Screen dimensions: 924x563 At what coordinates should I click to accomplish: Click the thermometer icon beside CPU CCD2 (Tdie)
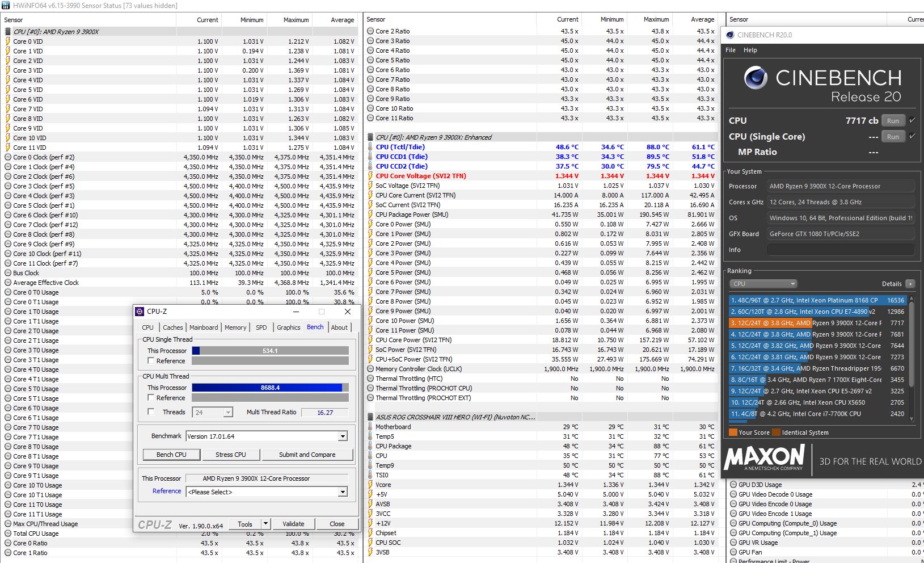pos(370,166)
